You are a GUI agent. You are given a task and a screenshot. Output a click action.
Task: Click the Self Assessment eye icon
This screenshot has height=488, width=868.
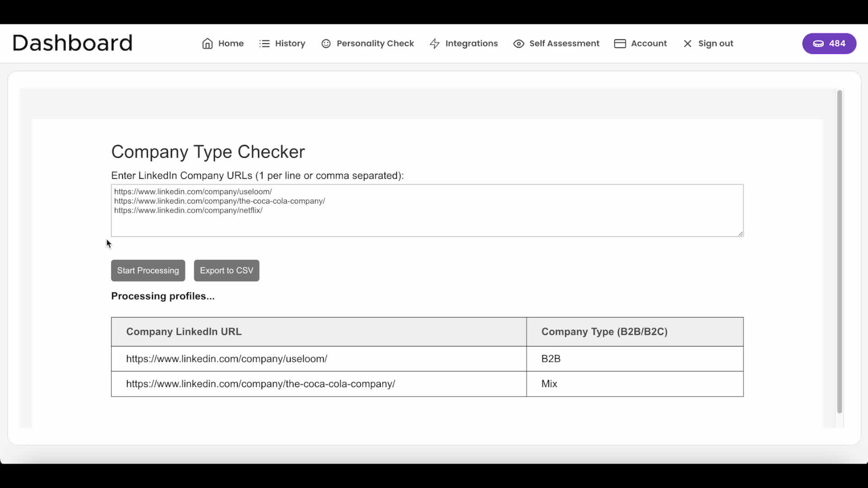coord(519,43)
